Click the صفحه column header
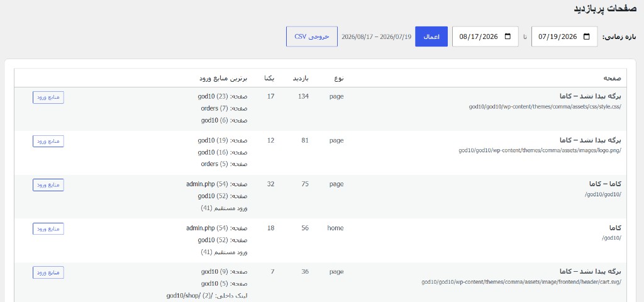This screenshot has height=302, width=644. tap(613, 78)
